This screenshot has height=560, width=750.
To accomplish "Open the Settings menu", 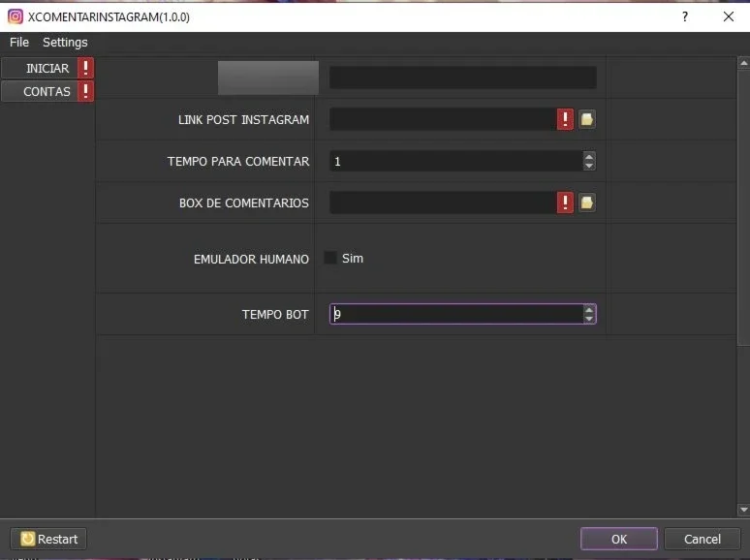I will (x=65, y=42).
